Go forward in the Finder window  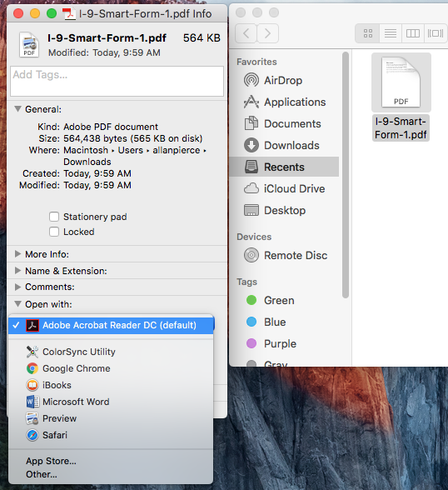(x=267, y=33)
